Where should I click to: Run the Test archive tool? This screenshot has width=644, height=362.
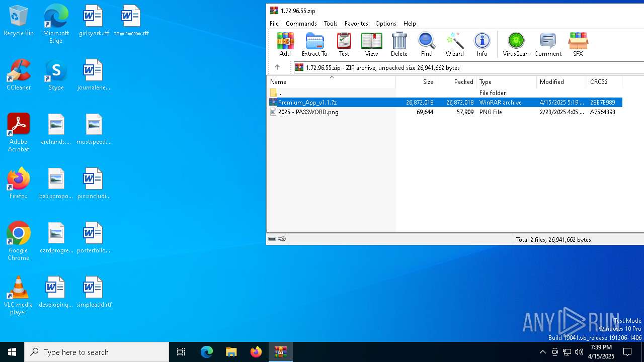344,44
